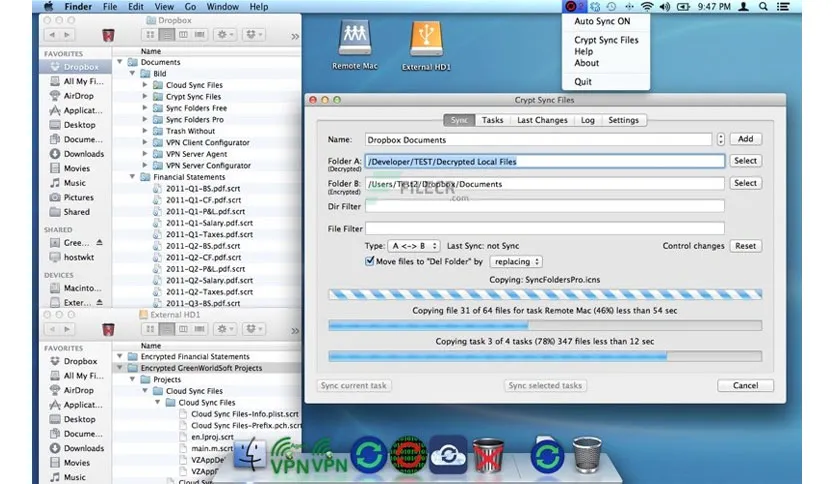
Task: Click the Reset button
Action: pyautogui.click(x=745, y=246)
